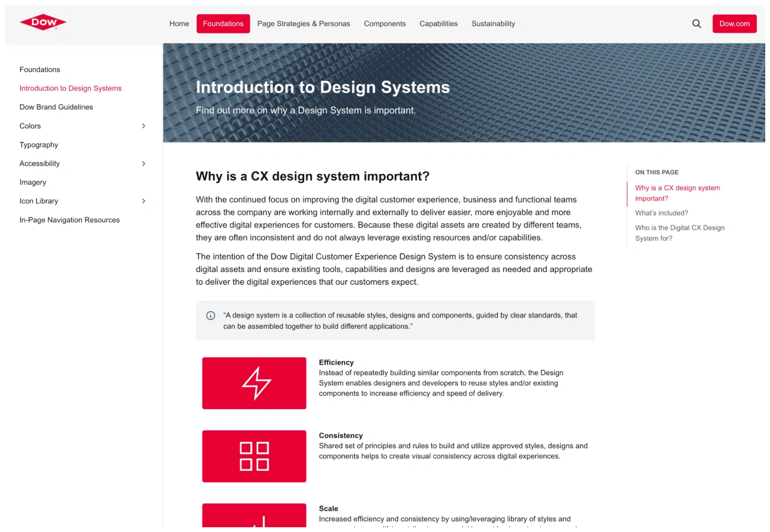Image resolution: width=770 pixels, height=532 pixels.
Task: Open In-Page Navigation Resources
Action: click(70, 220)
